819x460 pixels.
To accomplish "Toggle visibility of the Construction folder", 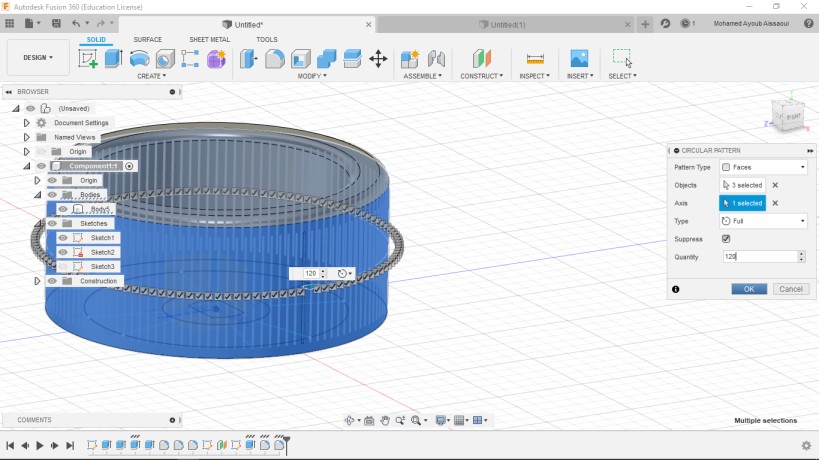I will tap(52, 281).
